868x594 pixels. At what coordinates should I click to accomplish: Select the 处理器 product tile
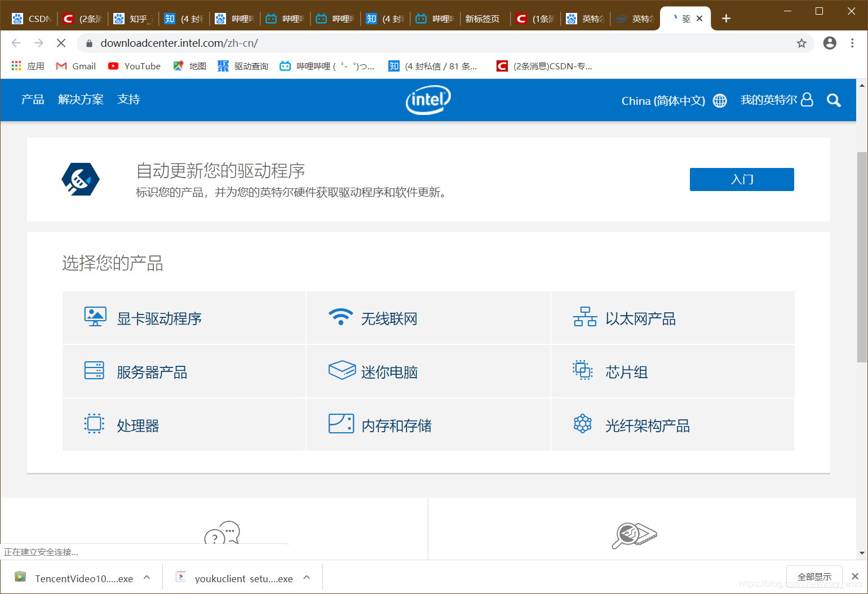point(184,425)
